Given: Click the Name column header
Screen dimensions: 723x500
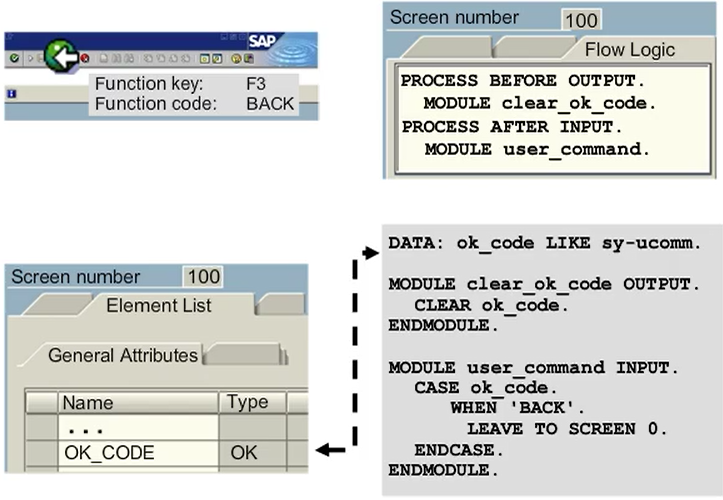Looking at the screenshot, I should tap(138, 402).
